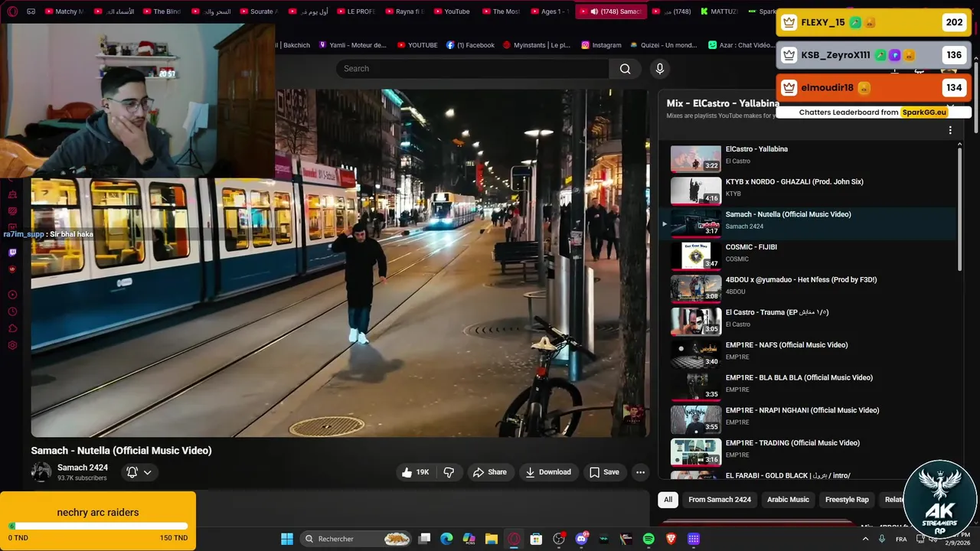Open the Azar : Chat Vidéo bookmark

pyautogui.click(x=741, y=45)
